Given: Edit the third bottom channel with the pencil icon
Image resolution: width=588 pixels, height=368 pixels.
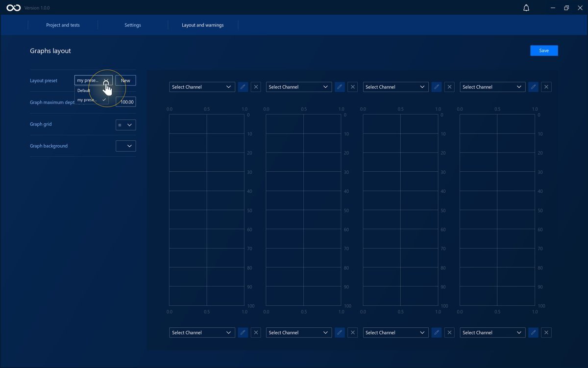Looking at the screenshot, I should pos(436,333).
